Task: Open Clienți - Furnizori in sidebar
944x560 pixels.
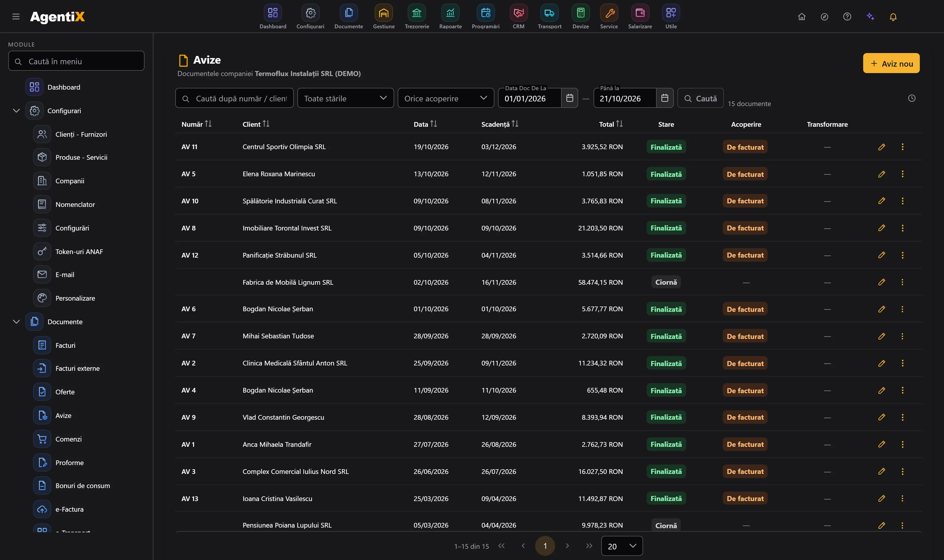Action: (x=81, y=134)
